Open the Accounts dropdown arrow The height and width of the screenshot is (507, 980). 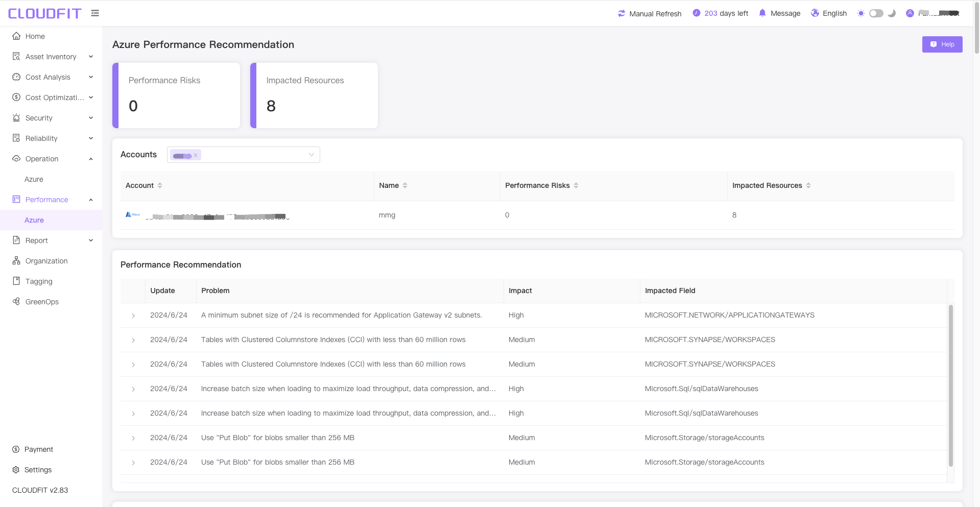pos(312,155)
